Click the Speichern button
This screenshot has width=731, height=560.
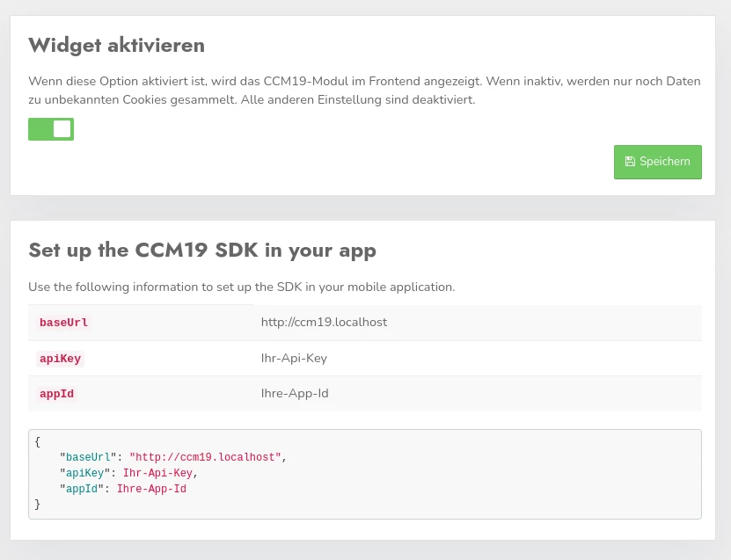click(x=657, y=162)
